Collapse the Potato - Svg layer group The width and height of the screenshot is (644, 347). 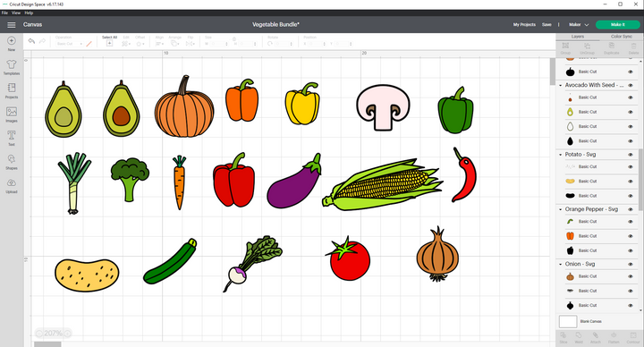click(x=561, y=155)
